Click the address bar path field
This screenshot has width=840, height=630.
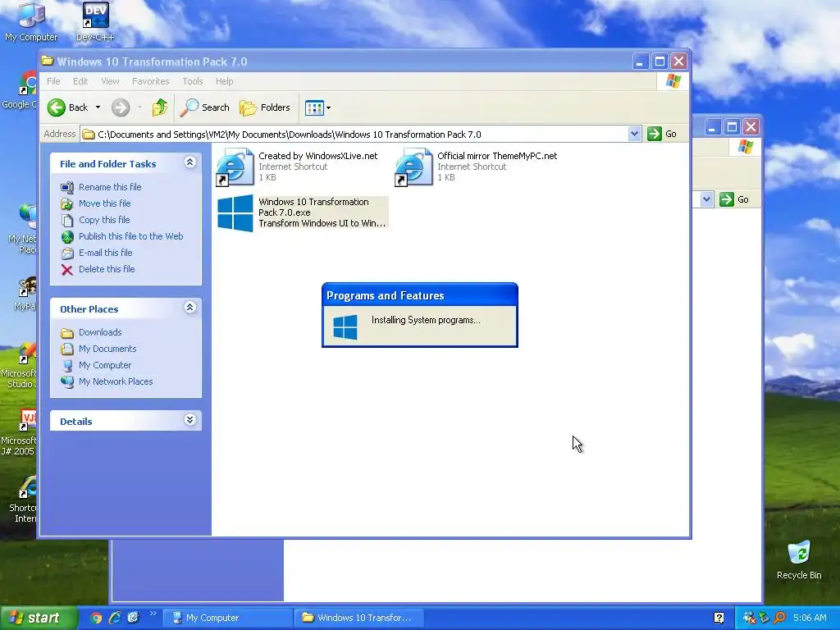point(354,135)
